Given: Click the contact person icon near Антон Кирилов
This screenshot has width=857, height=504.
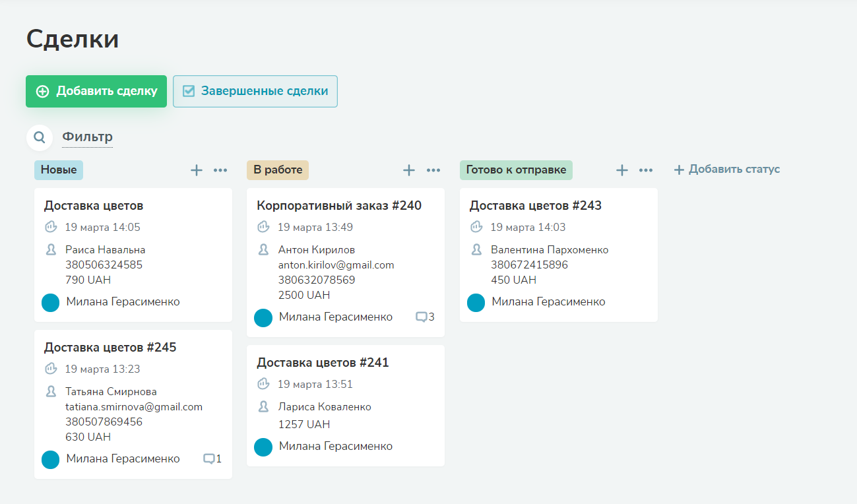Looking at the screenshot, I should [x=263, y=249].
